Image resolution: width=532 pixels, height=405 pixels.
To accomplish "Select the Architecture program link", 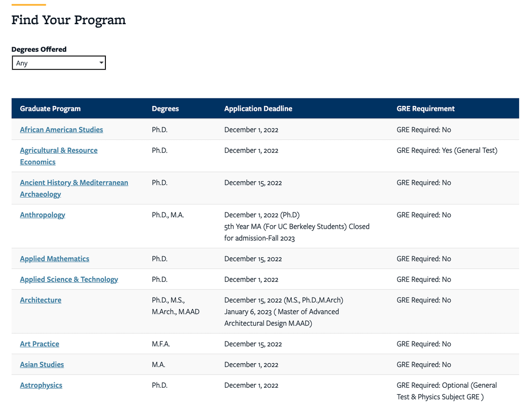I will (41, 300).
